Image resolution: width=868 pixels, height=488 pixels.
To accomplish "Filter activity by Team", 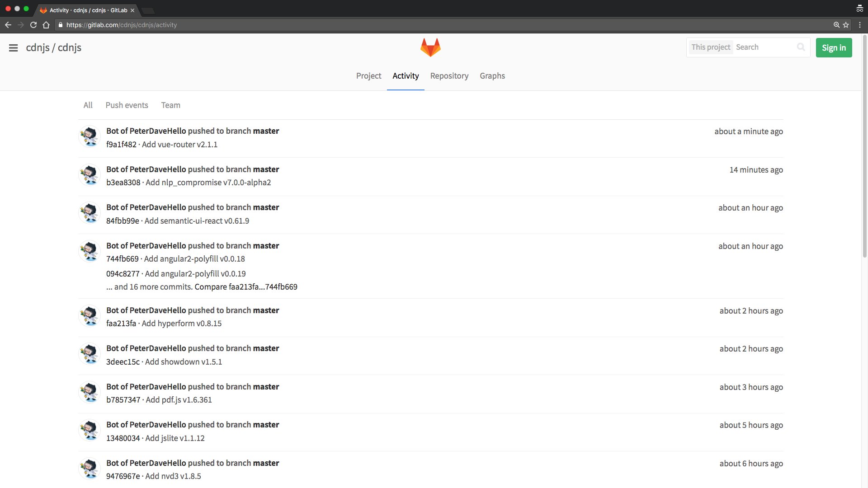I will coord(170,105).
